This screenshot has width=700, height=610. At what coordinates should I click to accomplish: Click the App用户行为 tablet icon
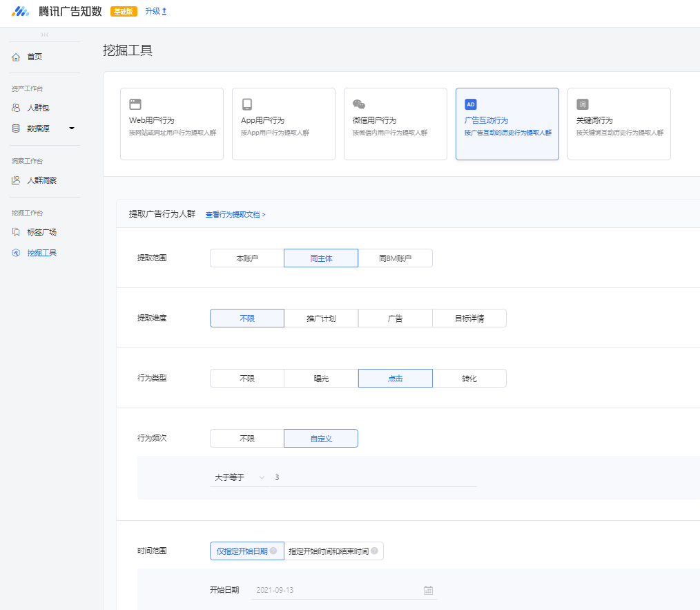pos(247,104)
